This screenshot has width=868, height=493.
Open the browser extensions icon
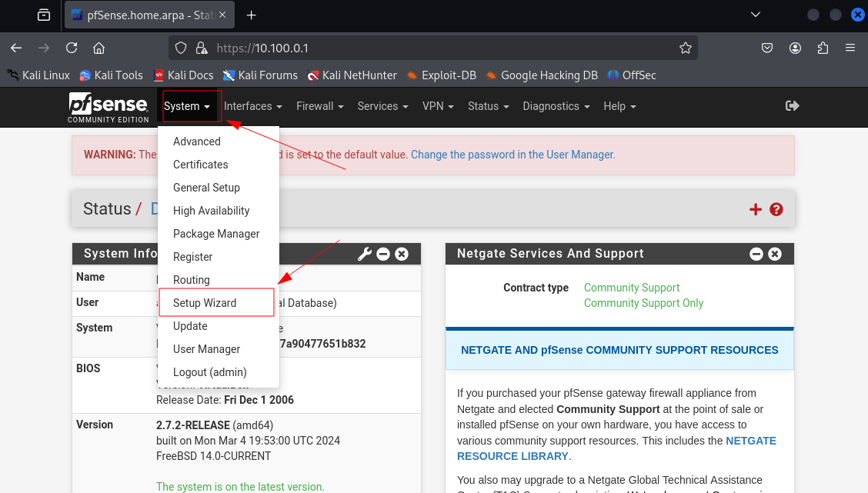click(823, 48)
